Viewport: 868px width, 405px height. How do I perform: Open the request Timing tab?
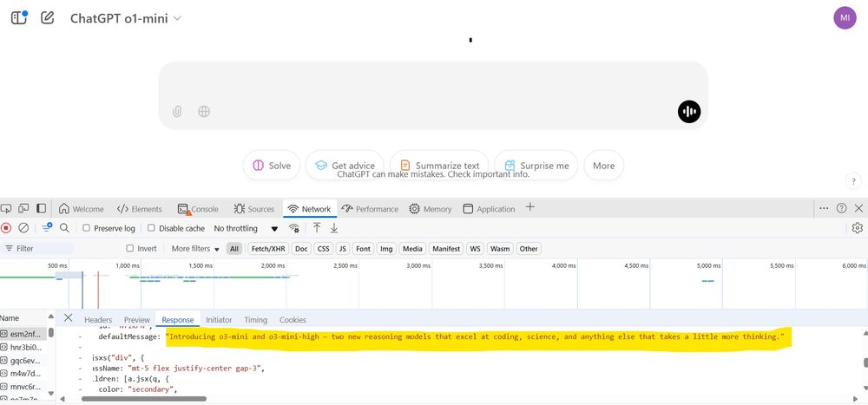click(256, 320)
